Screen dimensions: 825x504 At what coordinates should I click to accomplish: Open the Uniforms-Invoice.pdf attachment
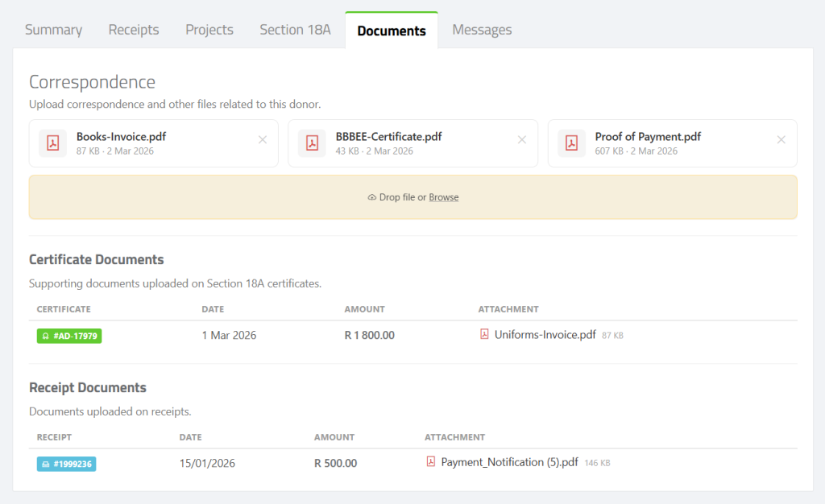click(x=545, y=335)
